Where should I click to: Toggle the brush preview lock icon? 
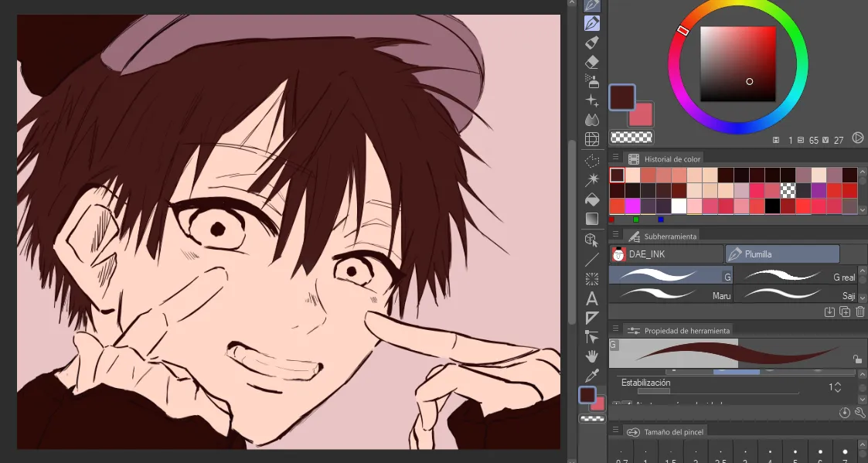pos(857,359)
